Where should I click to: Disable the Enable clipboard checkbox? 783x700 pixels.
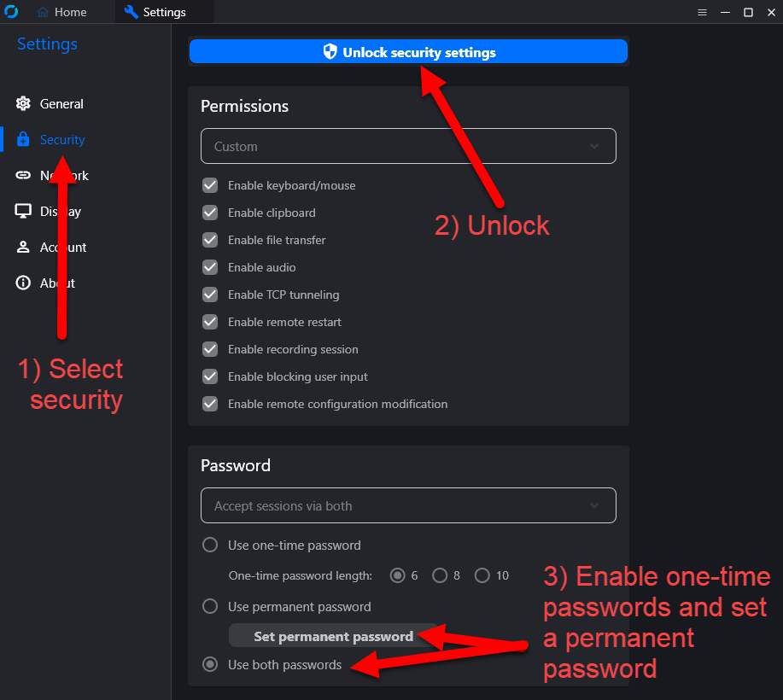[210, 213]
